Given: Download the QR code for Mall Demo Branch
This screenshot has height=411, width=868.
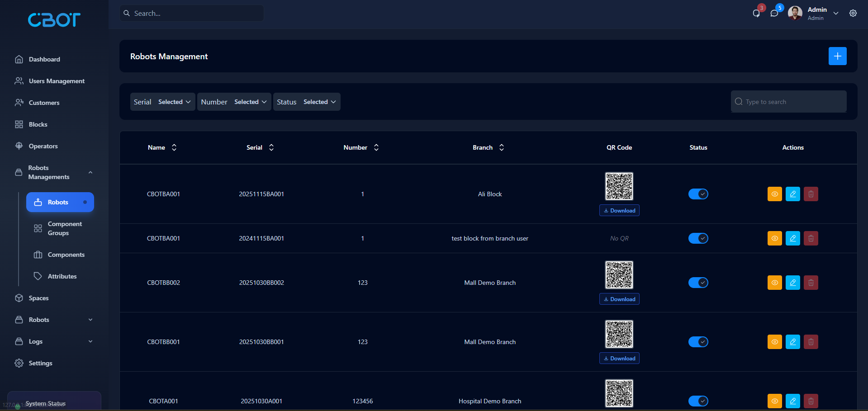Looking at the screenshot, I should pyautogui.click(x=619, y=299).
